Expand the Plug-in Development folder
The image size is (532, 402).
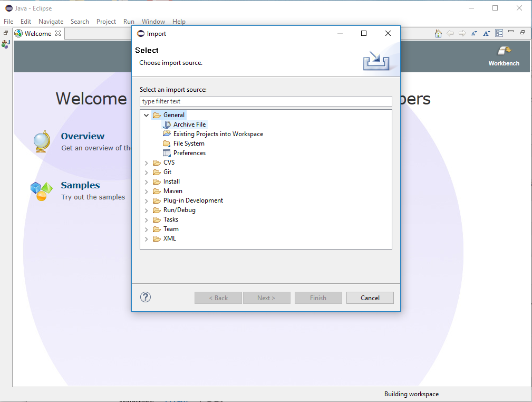point(146,201)
